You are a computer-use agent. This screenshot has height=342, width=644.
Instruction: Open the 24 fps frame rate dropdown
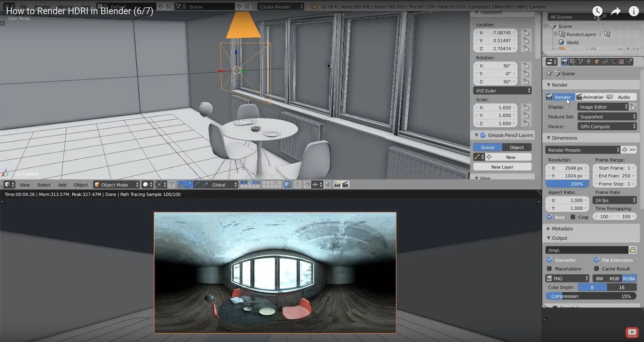click(x=615, y=200)
